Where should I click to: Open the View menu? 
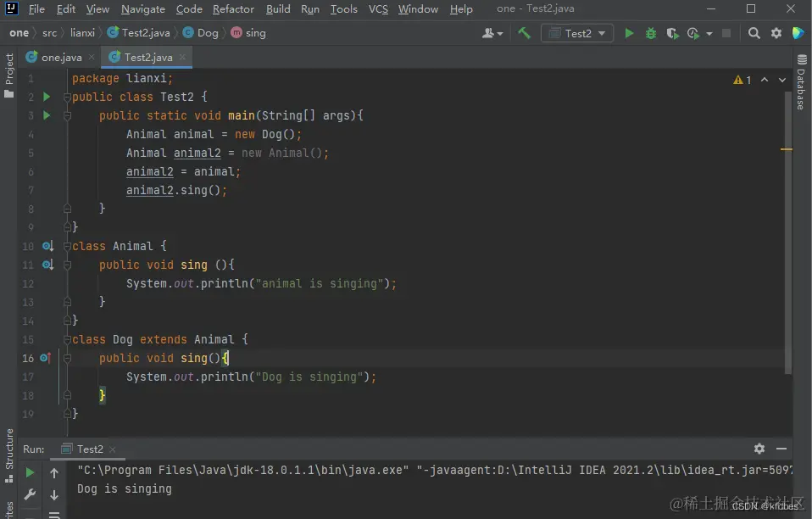point(97,8)
